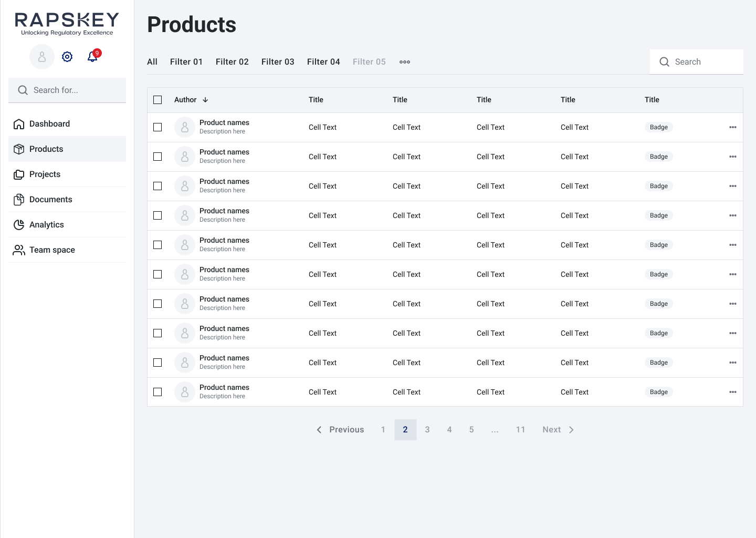The image size is (756, 538).
Task: Go to the Previous page
Action: (x=340, y=430)
